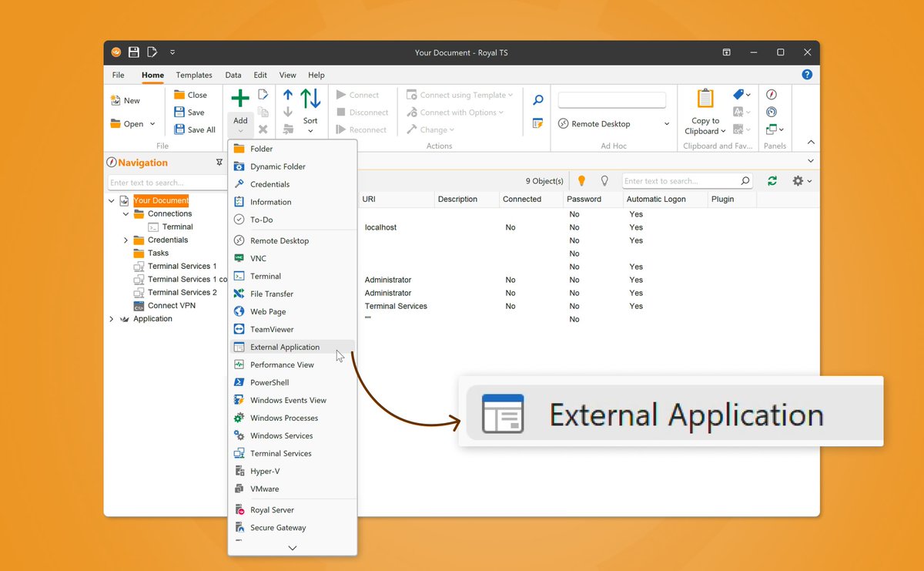Open the quick access toolbar dropdown
Image resolution: width=924 pixels, height=571 pixels.
point(172,52)
